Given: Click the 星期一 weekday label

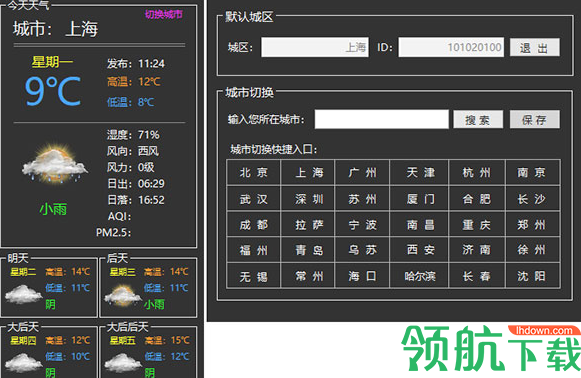Looking at the screenshot, I should (52, 62).
